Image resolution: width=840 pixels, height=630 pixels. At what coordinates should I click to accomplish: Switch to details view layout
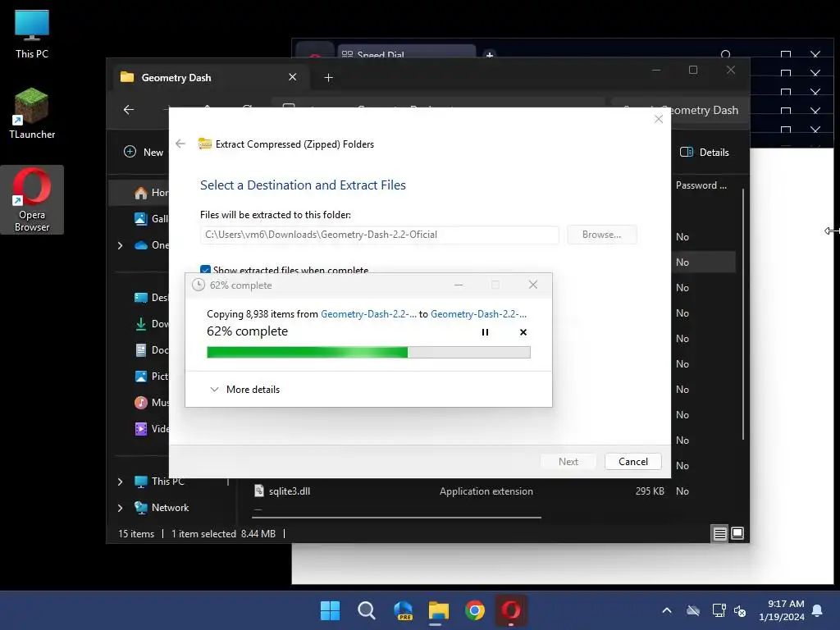coord(719,533)
